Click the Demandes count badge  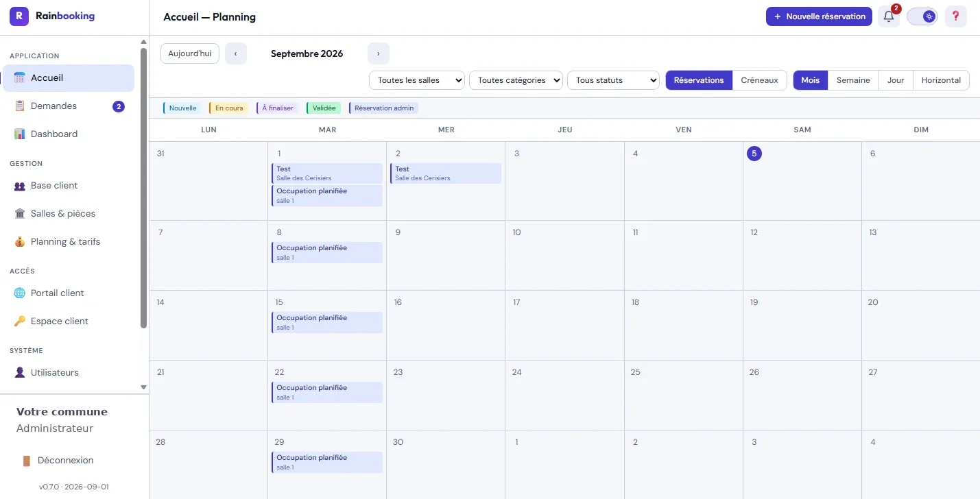click(x=119, y=106)
